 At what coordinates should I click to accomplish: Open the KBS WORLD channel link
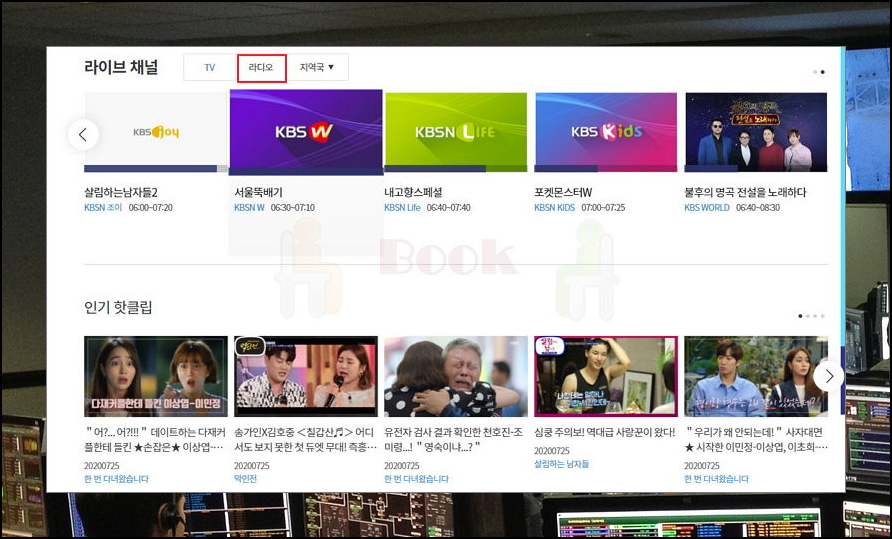[707, 208]
